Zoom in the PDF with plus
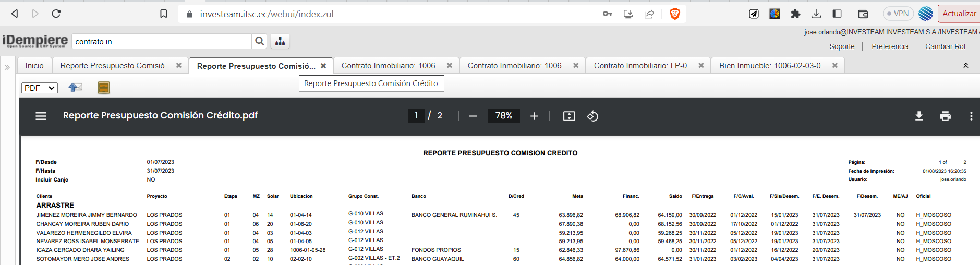This screenshot has height=265, width=980. pyautogui.click(x=534, y=116)
